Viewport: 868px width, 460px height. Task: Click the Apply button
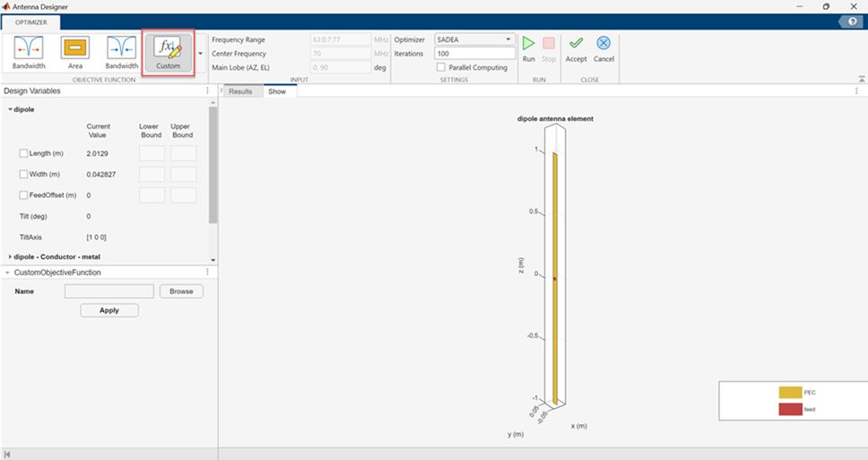point(109,310)
